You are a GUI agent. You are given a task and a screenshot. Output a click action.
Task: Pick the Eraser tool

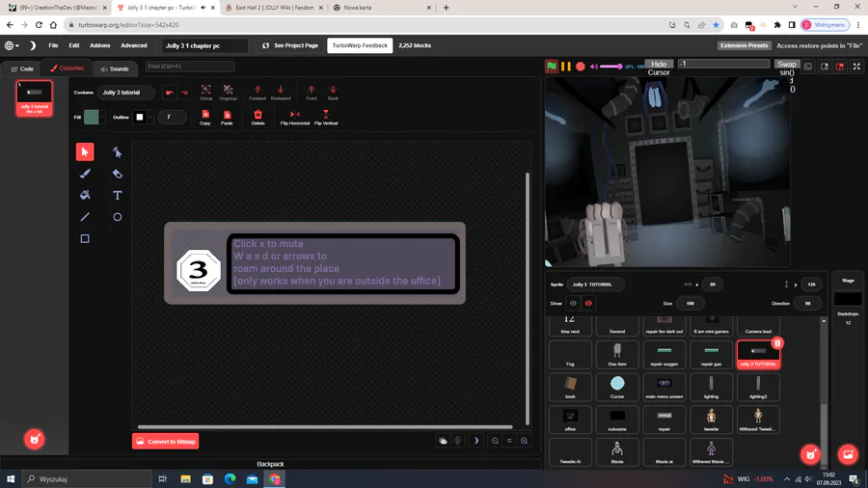click(118, 174)
